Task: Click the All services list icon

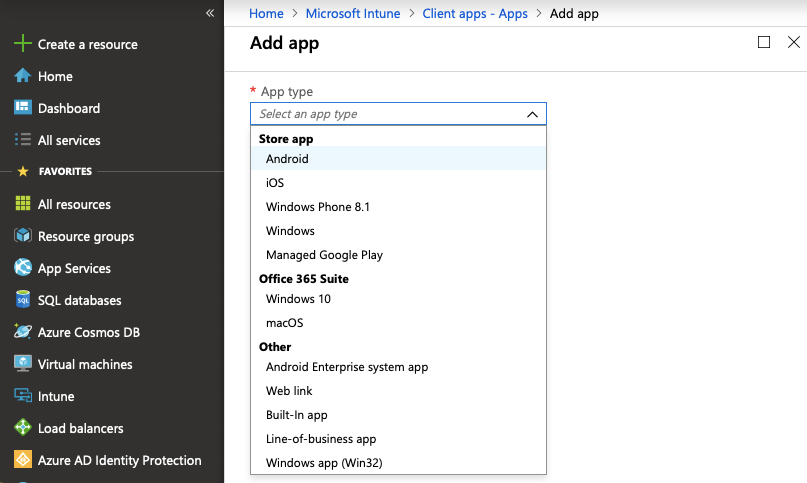Action: click(23, 140)
